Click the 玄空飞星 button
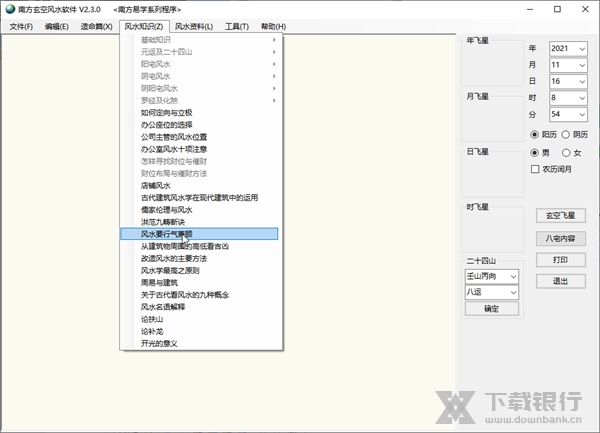 point(561,216)
